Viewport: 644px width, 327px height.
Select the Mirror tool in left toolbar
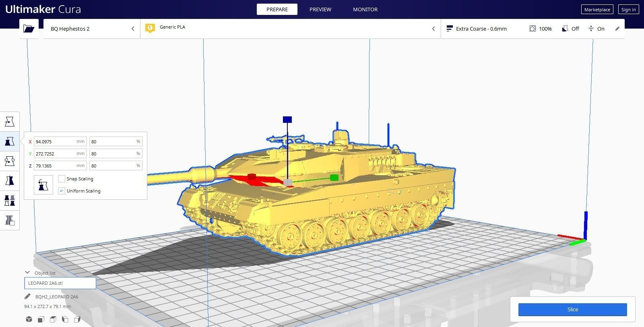[10, 181]
